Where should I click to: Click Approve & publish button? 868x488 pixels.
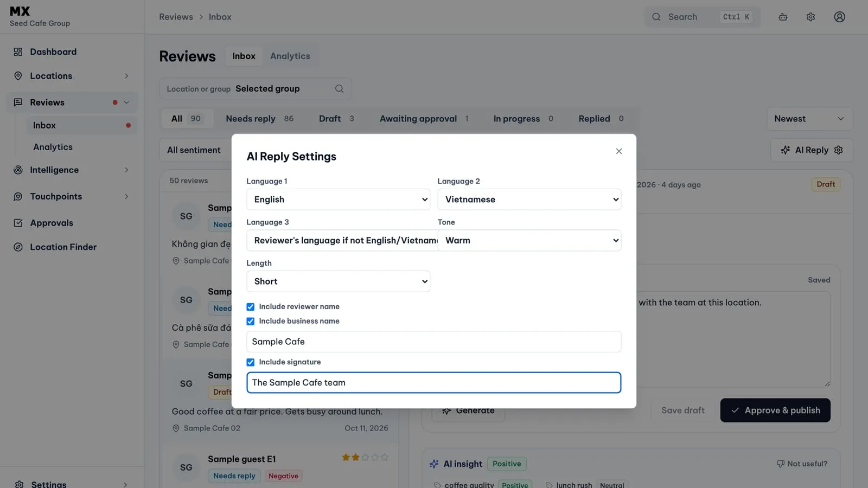775,410
